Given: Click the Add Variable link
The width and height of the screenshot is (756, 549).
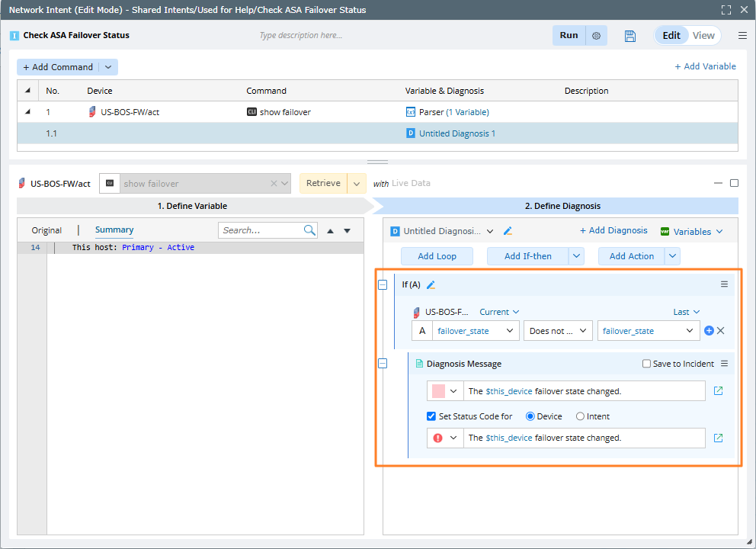Looking at the screenshot, I should tap(705, 66).
